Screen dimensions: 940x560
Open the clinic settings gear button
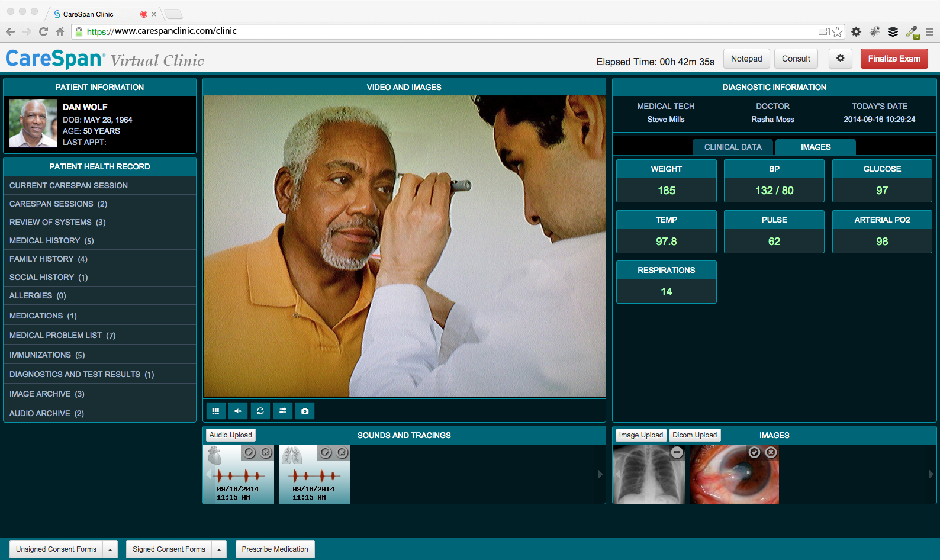(840, 59)
